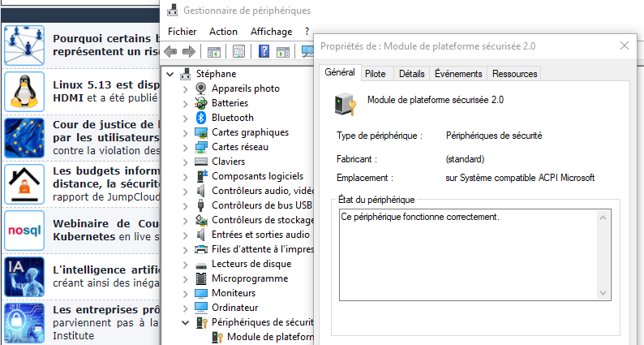Image resolution: width=644 pixels, height=345 pixels.
Task: Click the Stéphane computer root node icon
Action: 186,74
